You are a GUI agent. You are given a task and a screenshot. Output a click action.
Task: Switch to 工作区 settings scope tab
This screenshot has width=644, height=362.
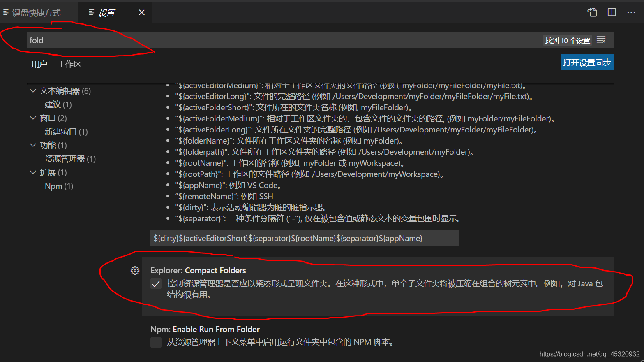(x=69, y=64)
